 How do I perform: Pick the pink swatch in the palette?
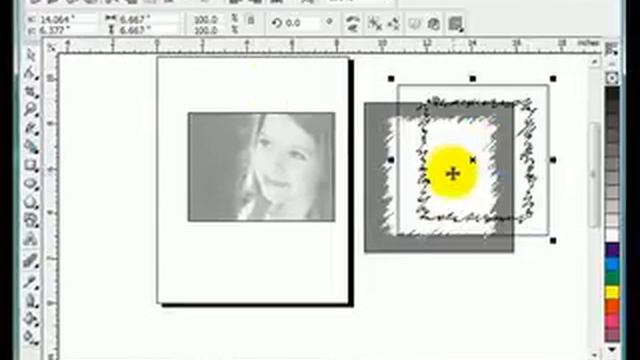click(612, 321)
